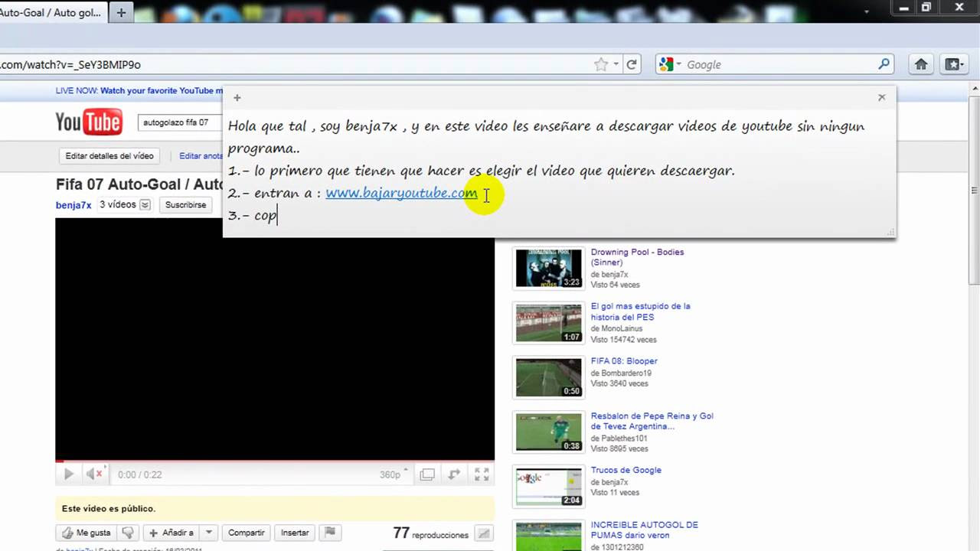Unmute the video player volume
Screen dimensions: 980x551
tap(94, 474)
